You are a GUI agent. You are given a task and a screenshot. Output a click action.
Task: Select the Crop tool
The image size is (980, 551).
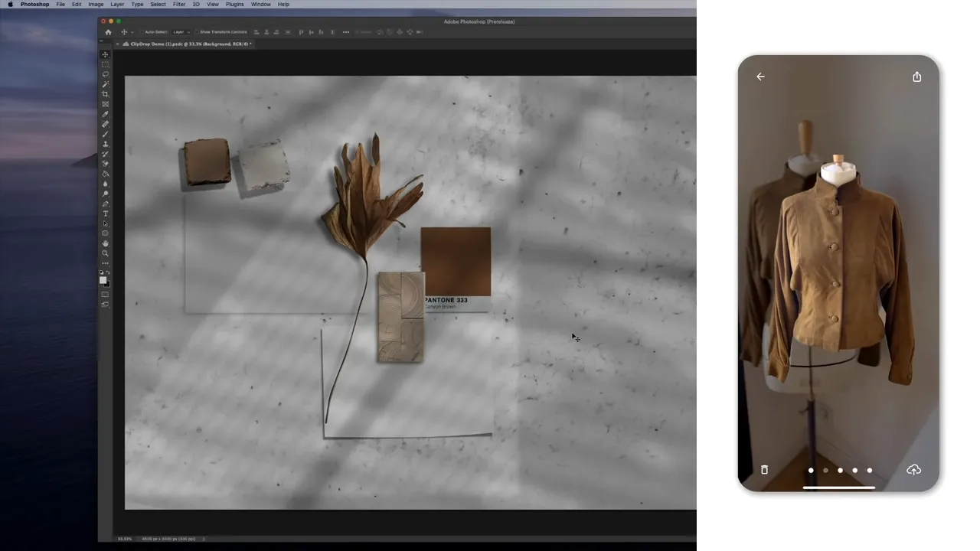click(105, 94)
